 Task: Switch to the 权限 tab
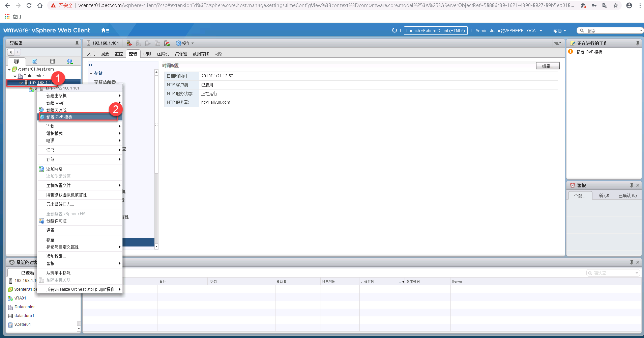pyautogui.click(x=147, y=54)
